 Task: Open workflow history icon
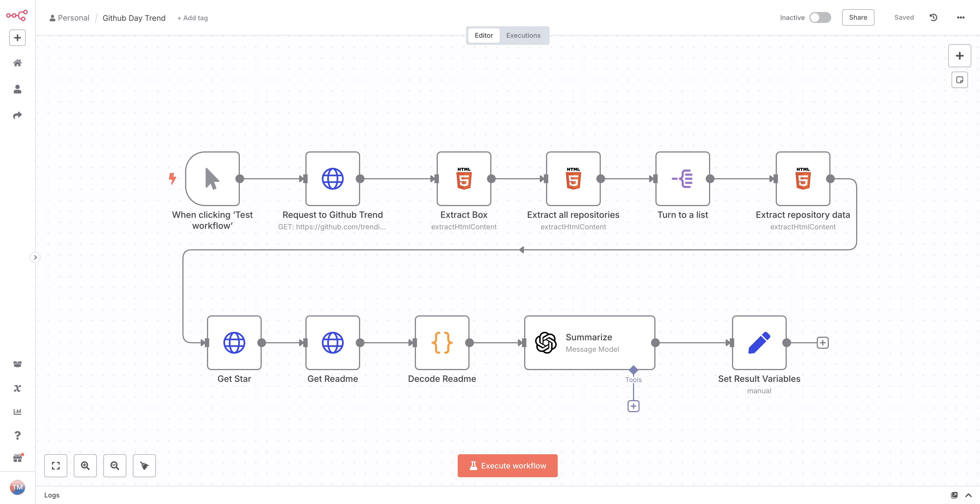point(933,17)
